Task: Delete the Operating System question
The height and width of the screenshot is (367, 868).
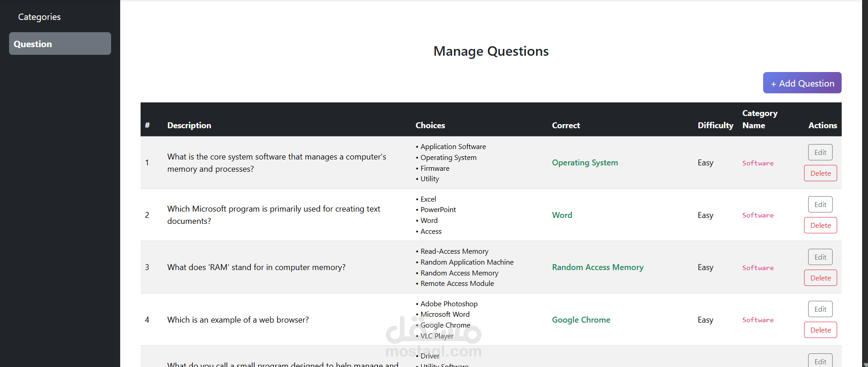Action: coord(820,173)
